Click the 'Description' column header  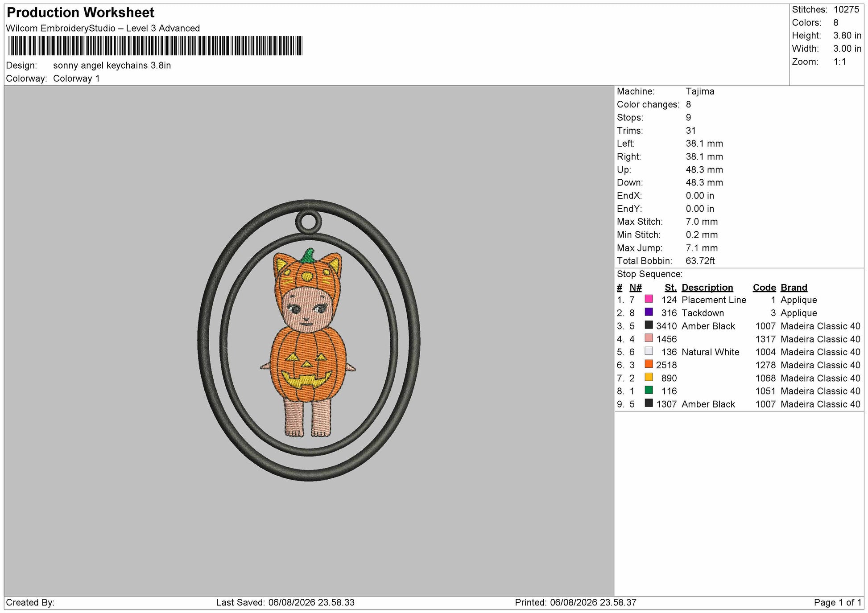[x=707, y=288]
